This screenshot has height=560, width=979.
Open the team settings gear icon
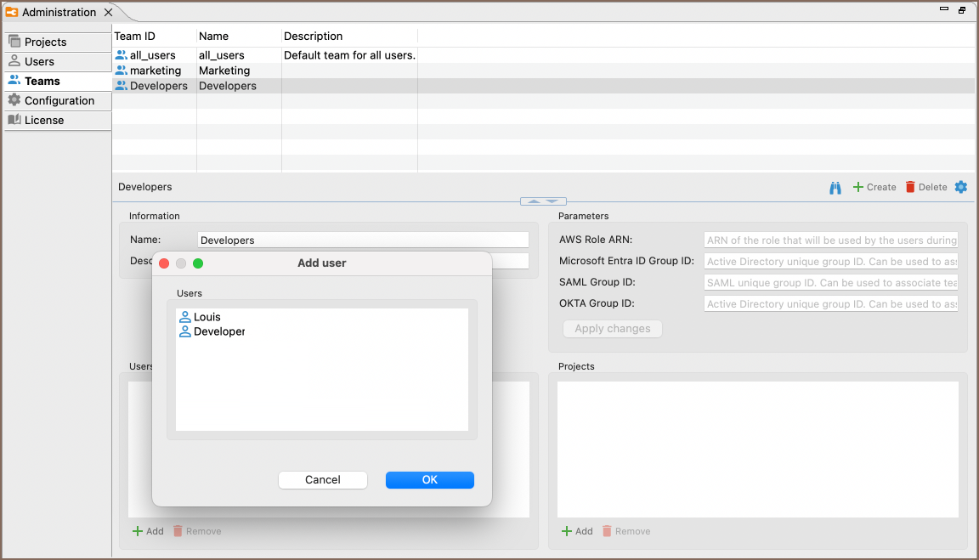961,187
